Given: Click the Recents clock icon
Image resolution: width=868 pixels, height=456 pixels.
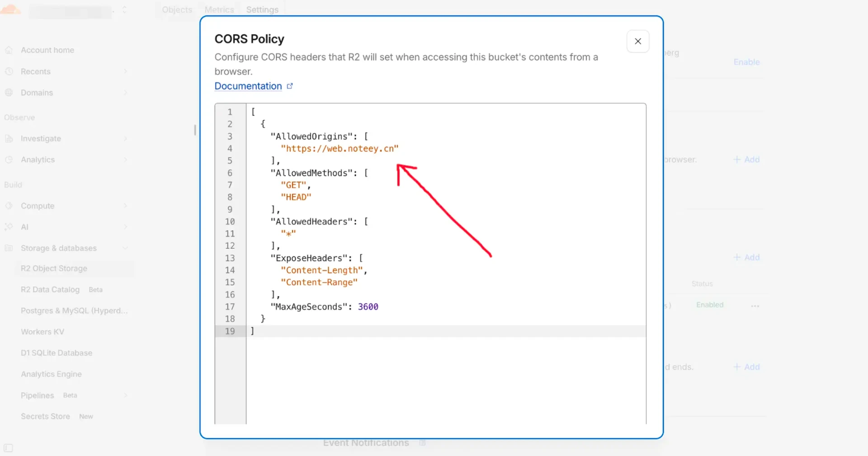Looking at the screenshot, I should click(9, 71).
